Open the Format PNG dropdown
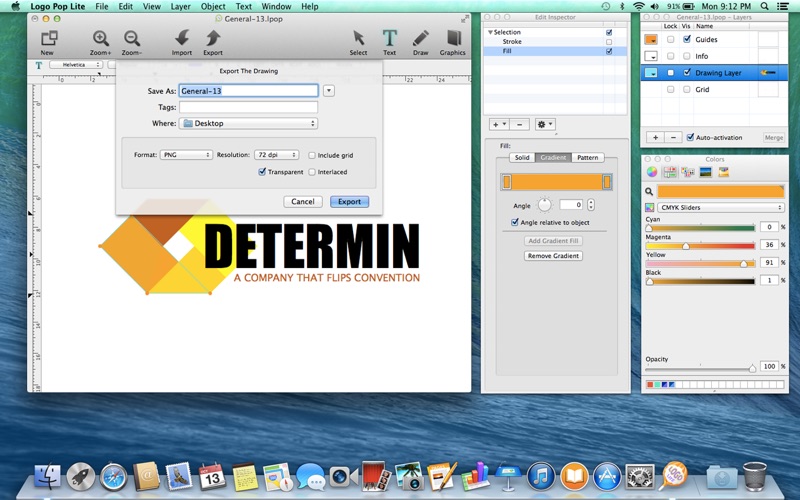800x500 pixels. click(x=186, y=155)
